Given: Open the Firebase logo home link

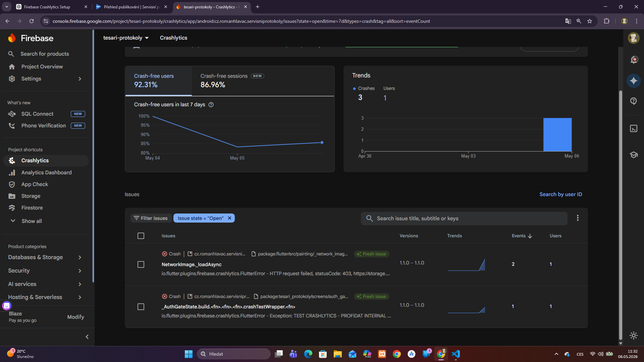Looking at the screenshot, I should tap(31, 38).
